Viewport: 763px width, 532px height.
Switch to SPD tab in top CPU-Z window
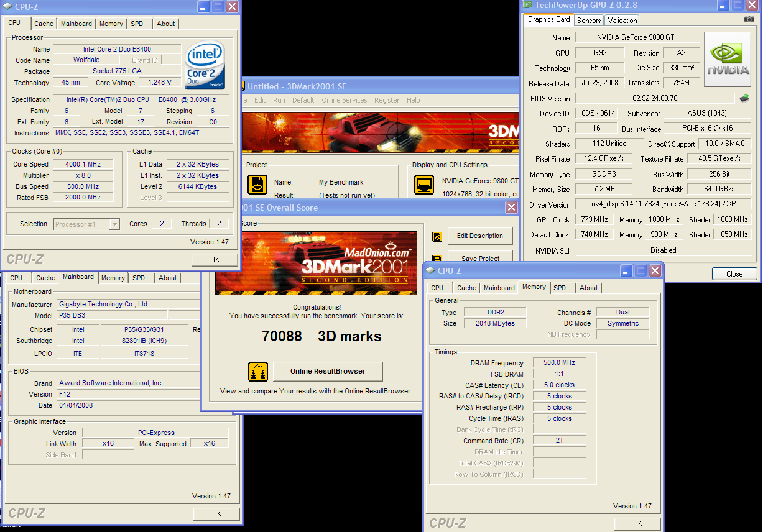pyautogui.click(x=137, y=24)
